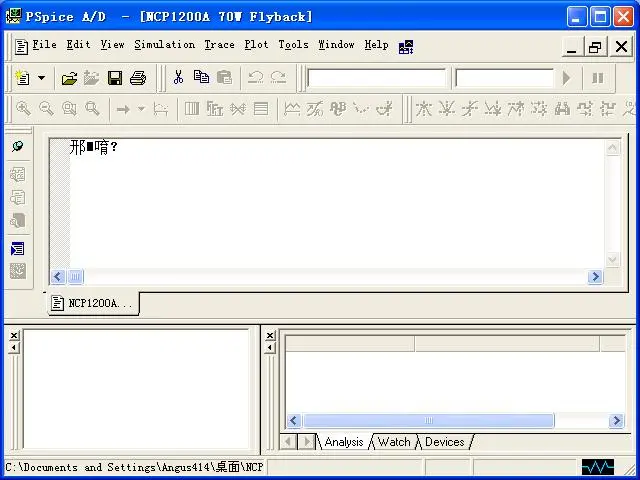This screenshot has height=480, width=640.
Task: Toggle the cursor icon in plot toolbar
Action: click(384, 109)
